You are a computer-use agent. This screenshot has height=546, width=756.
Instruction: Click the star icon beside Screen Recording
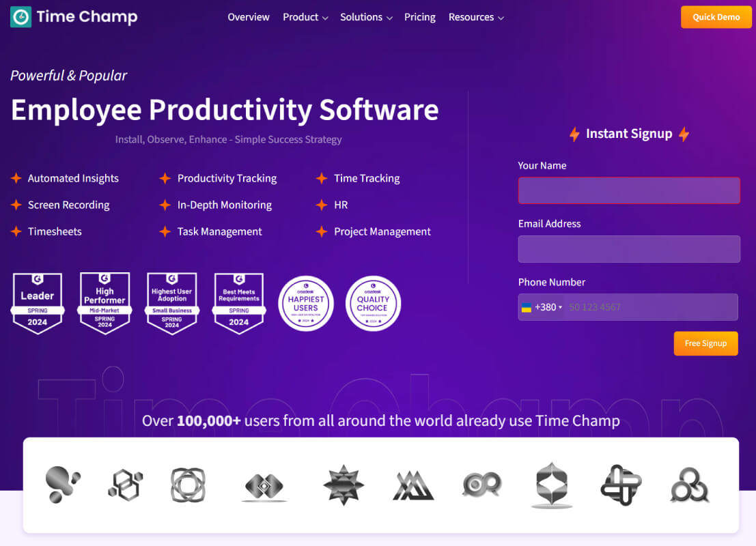coord(16,205)
